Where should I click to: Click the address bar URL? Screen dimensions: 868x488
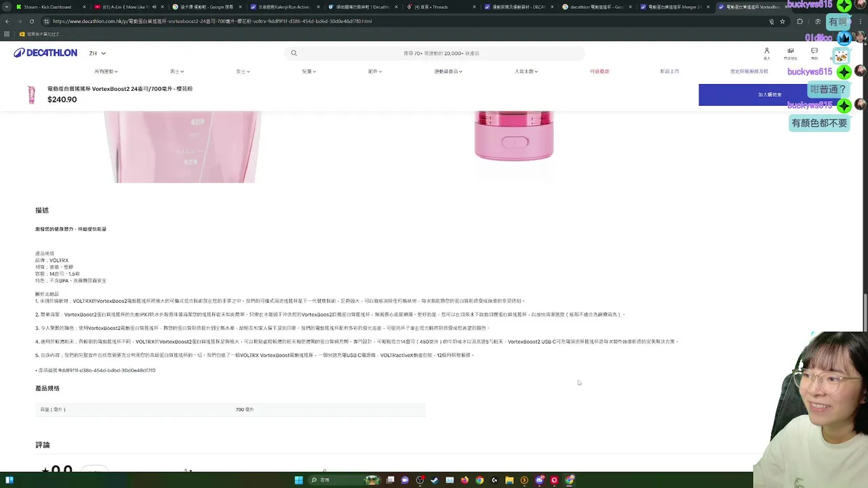212,21
